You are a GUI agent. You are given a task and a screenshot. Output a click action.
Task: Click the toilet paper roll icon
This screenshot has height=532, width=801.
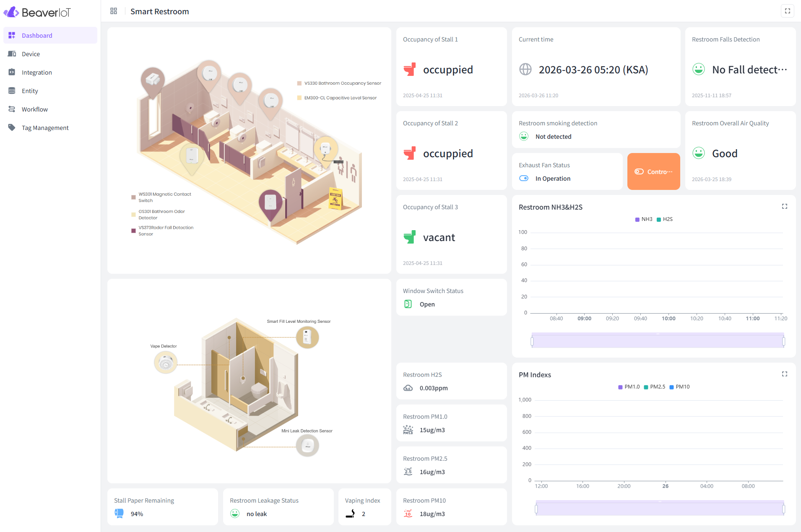pos(119,514)
